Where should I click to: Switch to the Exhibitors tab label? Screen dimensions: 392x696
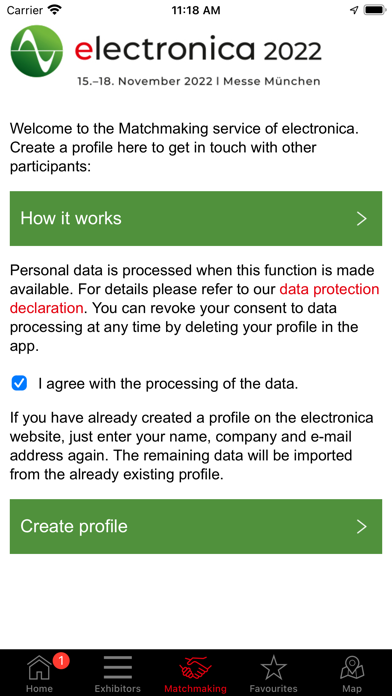point(118,689)
